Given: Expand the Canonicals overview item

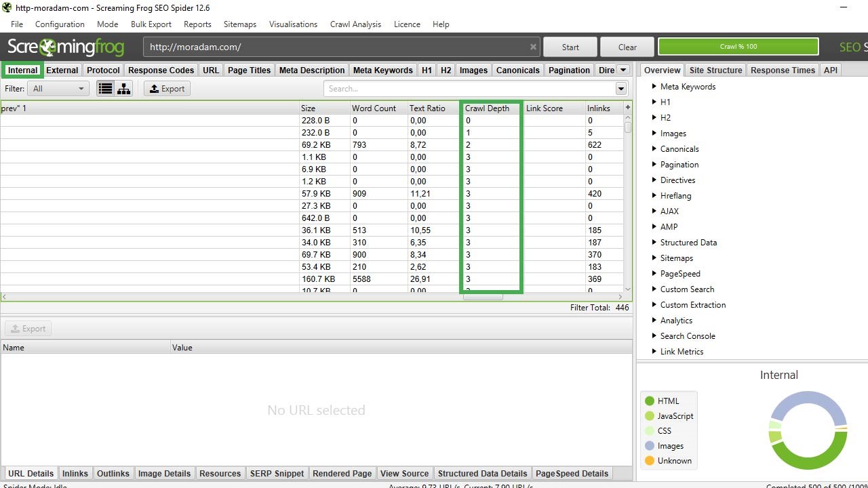Looking at the screenshot, I should point(654,149).
